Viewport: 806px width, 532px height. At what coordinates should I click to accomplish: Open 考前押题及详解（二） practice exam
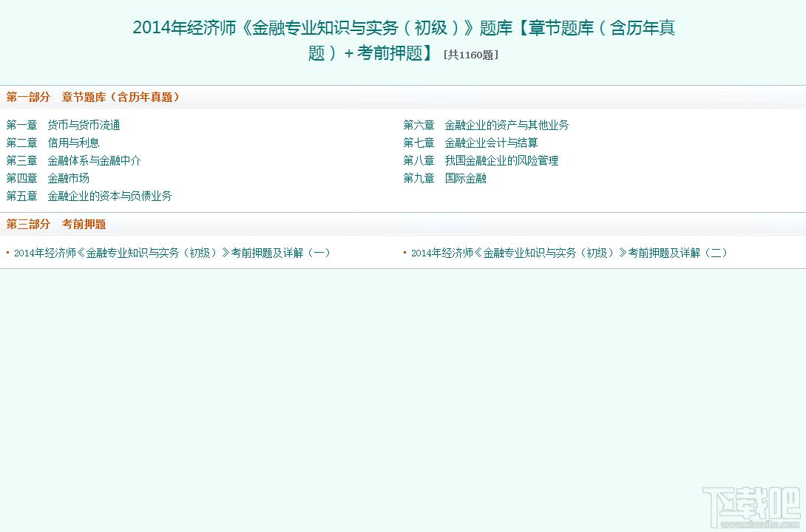pos(569,253)
